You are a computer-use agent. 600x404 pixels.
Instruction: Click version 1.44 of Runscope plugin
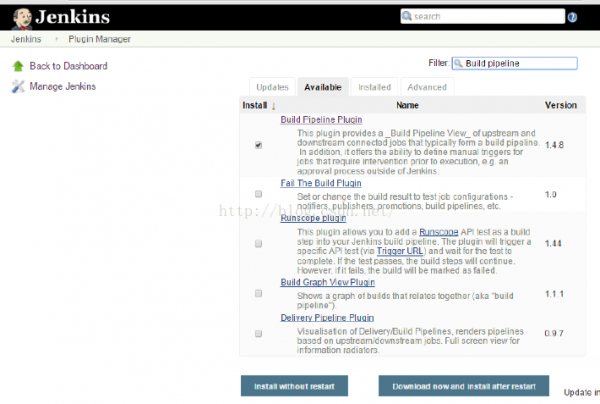point(553,243)
